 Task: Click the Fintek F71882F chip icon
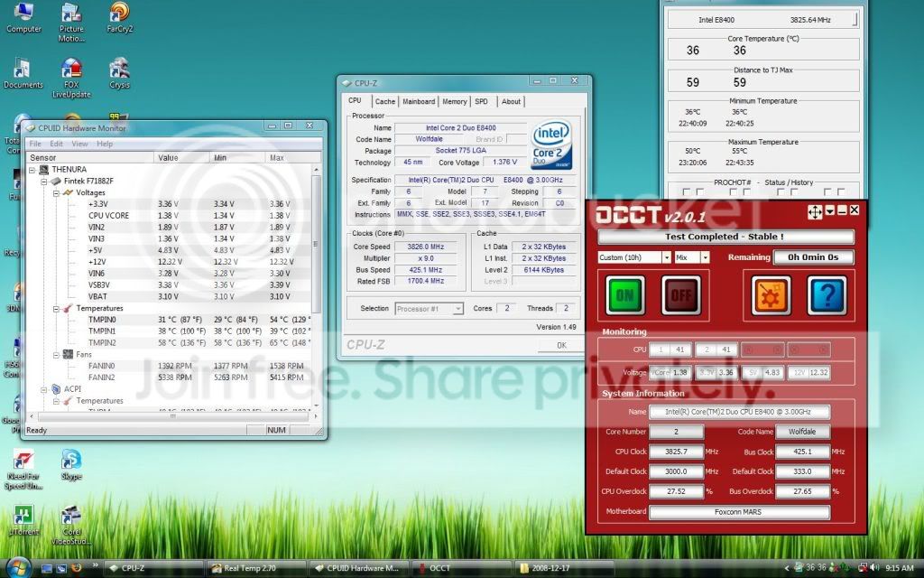(x=57, y=181)
